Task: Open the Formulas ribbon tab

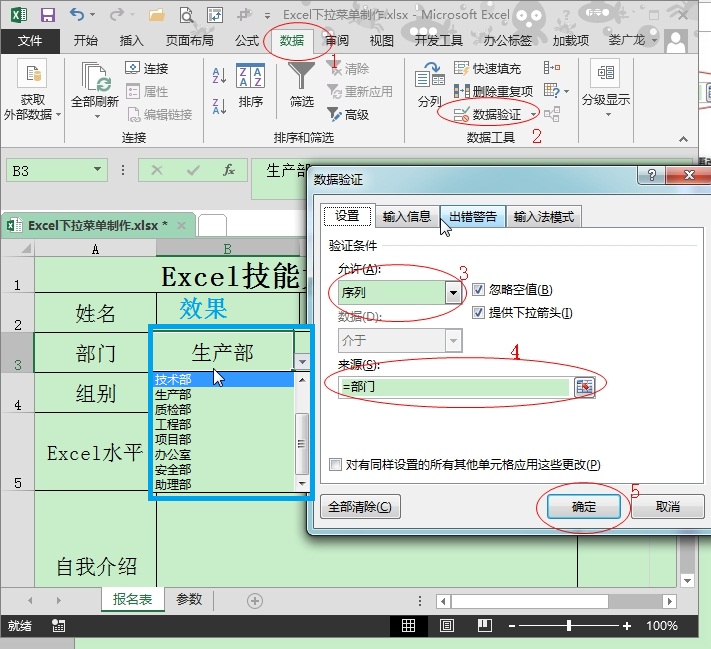Action: coord(247,41)
